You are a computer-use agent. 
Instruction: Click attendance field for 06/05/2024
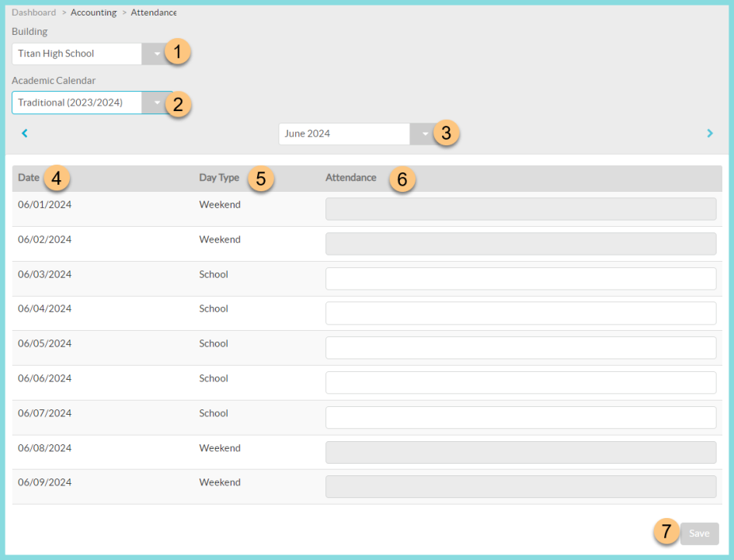pyautogui.click(x=520, y=348)
